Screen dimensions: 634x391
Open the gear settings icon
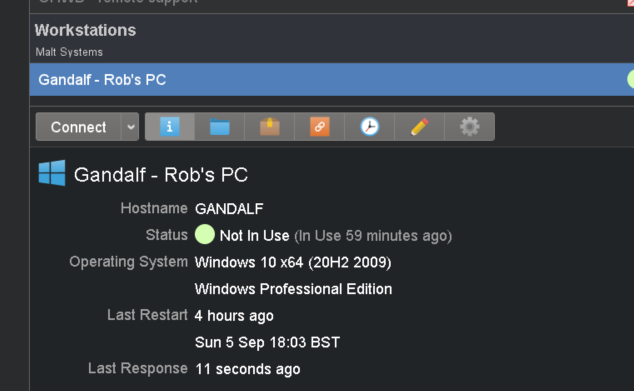pos(469,127)
